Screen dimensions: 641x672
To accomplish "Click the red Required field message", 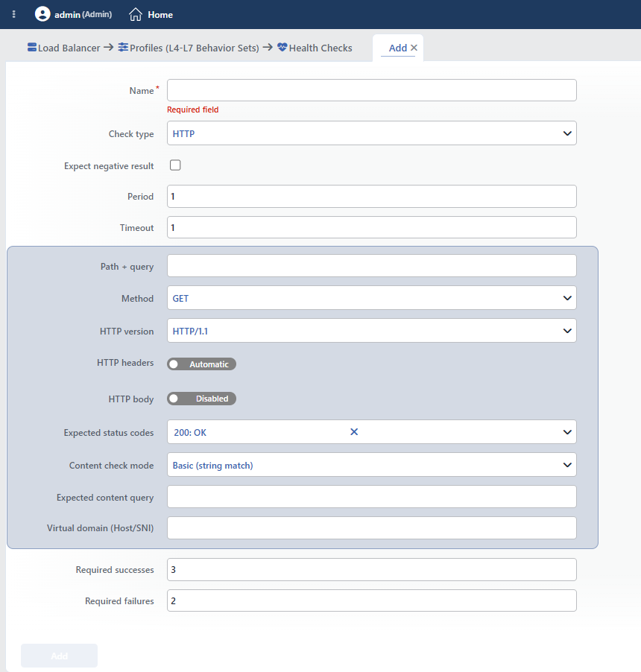I will pyautogui.click(x=193, y=110).
